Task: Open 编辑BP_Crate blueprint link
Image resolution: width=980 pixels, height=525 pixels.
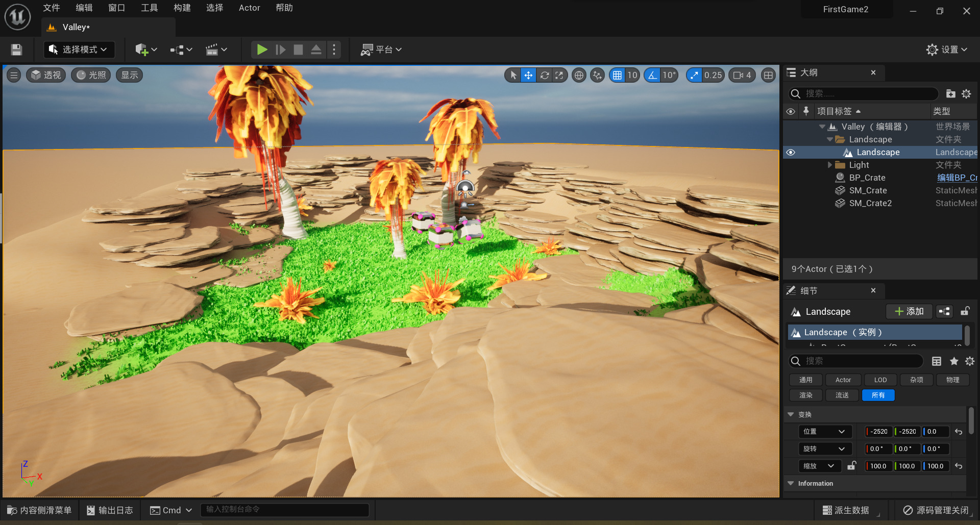Action: tap(957, 178)
